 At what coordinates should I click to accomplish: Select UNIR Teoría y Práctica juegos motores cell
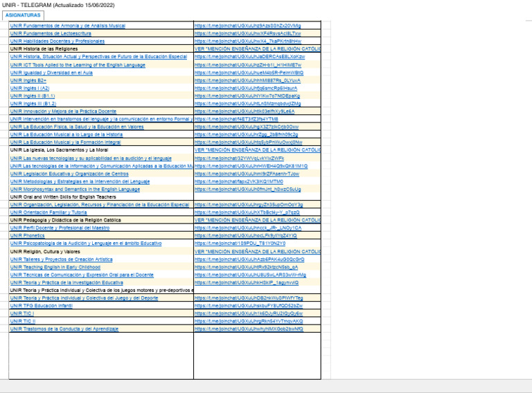[x=101, y=291]
